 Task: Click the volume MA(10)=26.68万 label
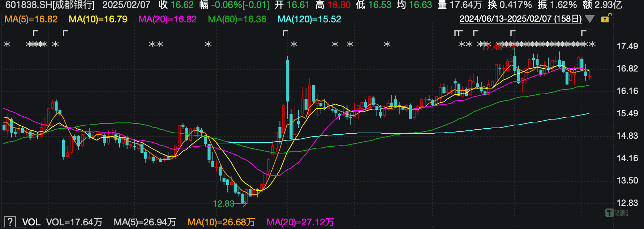pyautogui.click(x=221, y=222)
